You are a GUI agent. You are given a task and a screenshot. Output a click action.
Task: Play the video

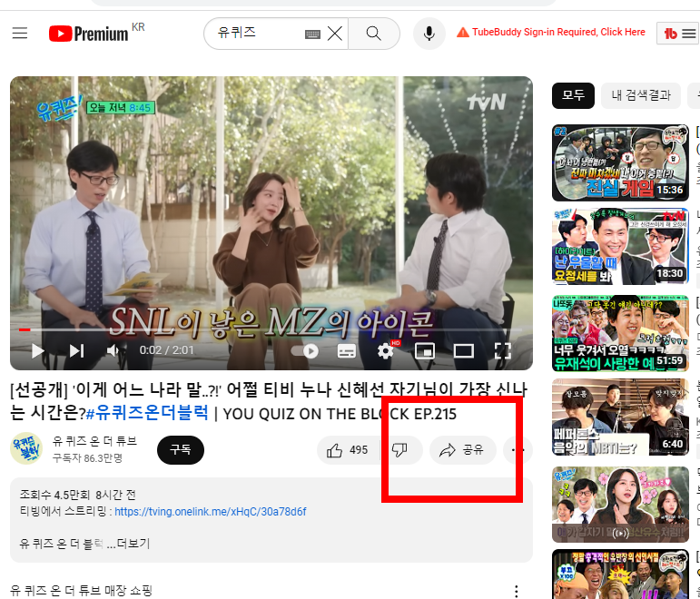click(x=37, y=351)
